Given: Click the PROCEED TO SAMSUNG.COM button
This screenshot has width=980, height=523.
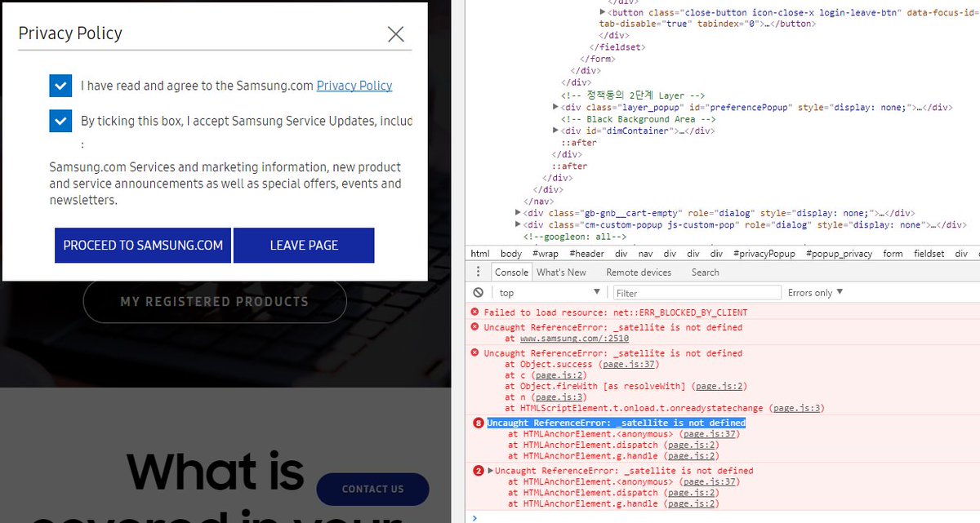Looking at the screenshot, I should tap(142, 245).
